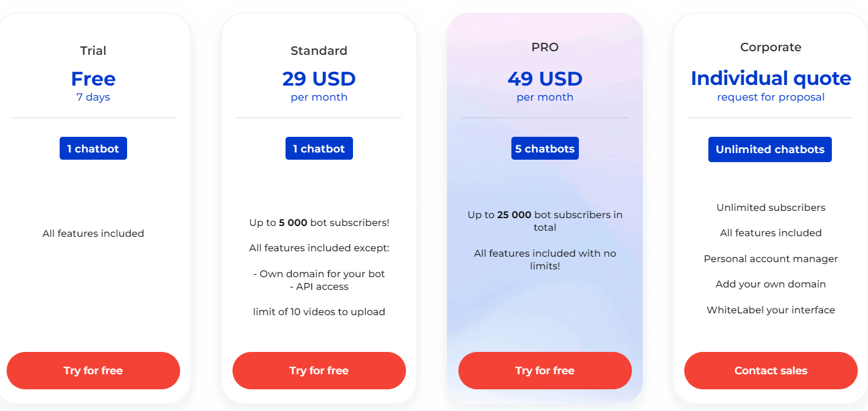This screenshot has height=411, width=868.
Task: Click the 49 USD price text
Action: point(545,78)
